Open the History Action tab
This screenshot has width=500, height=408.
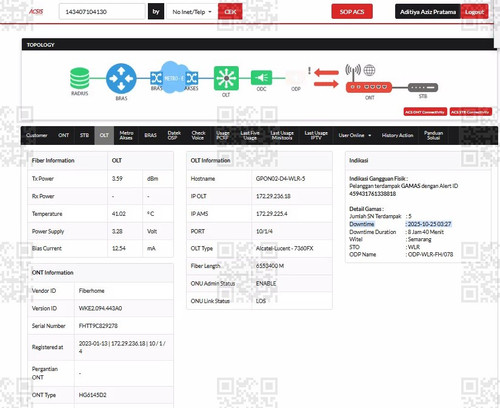397,135
